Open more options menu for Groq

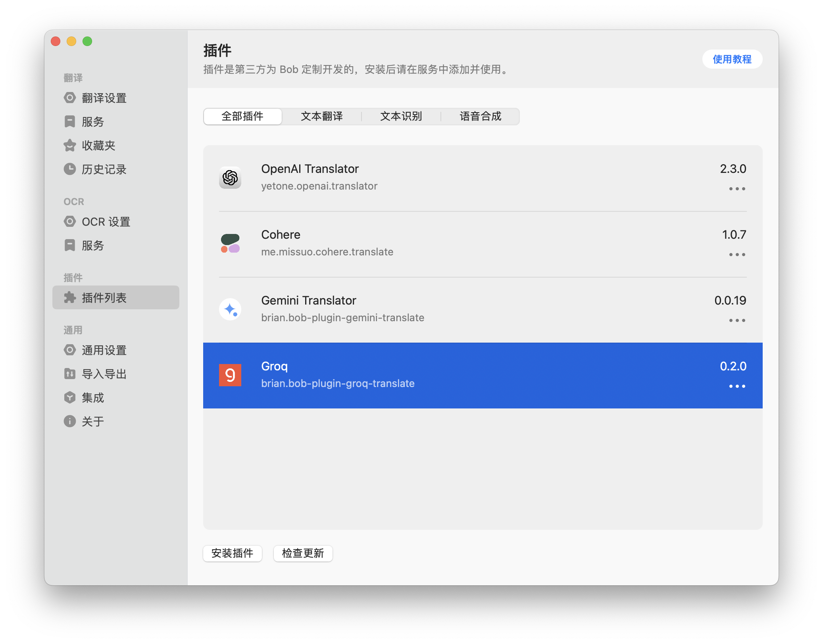(x=737, y=386)
